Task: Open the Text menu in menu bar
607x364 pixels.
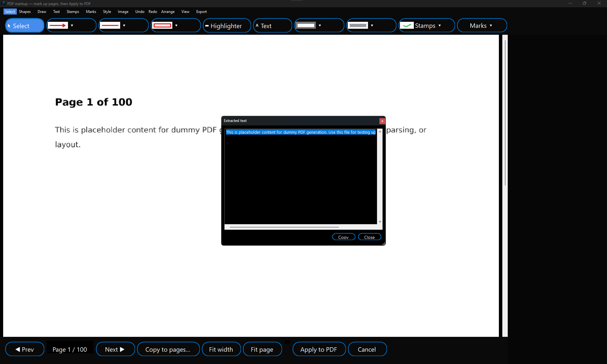Action: coord(56,12)
